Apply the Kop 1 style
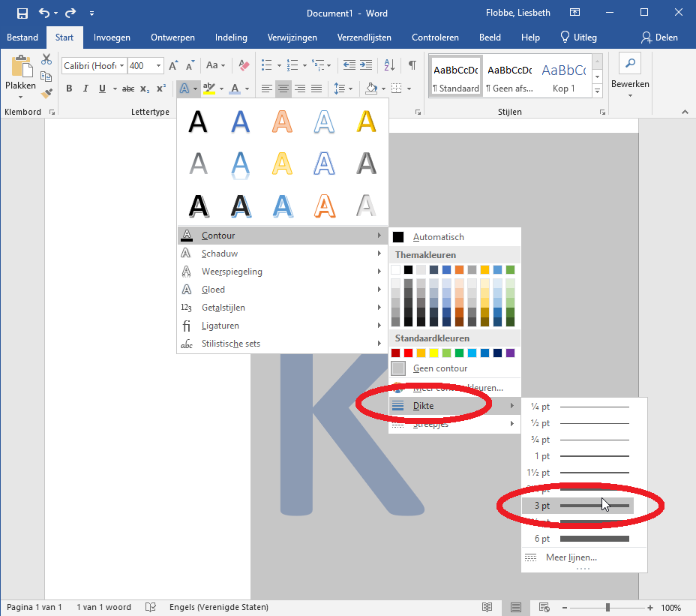The width and height of the screenshot is (696, 616). [564, 76]
